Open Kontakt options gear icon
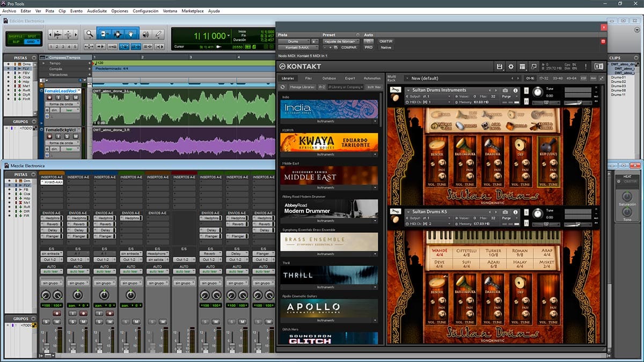644x362 pixels. [511, 67]
